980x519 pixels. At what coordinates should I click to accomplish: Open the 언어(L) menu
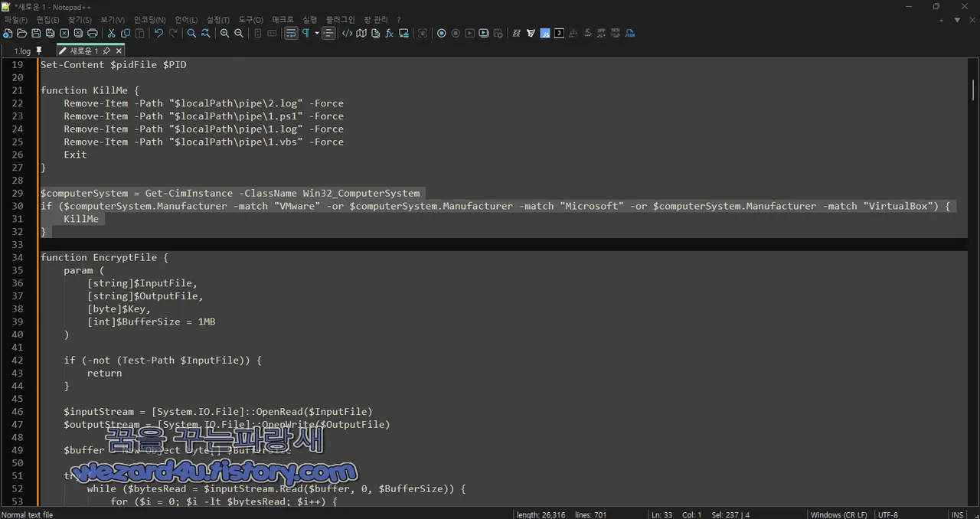tap(186, 19)
